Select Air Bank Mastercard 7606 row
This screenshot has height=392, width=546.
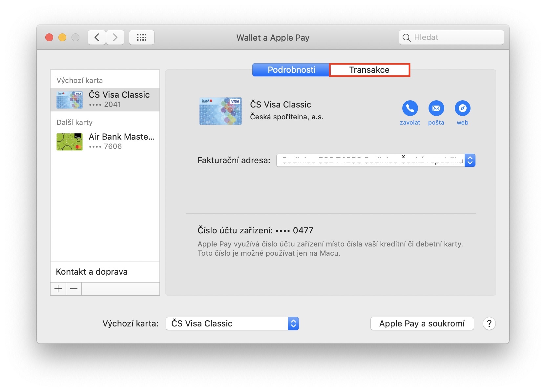click(105, 142)
